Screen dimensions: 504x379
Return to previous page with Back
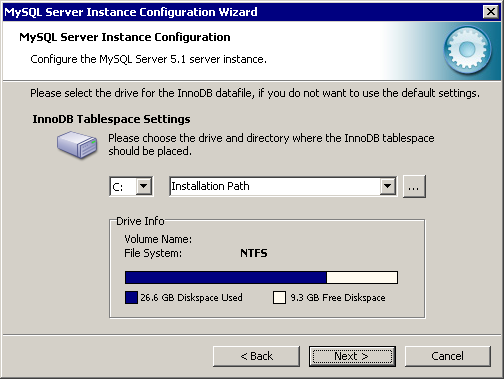(256, 356)
